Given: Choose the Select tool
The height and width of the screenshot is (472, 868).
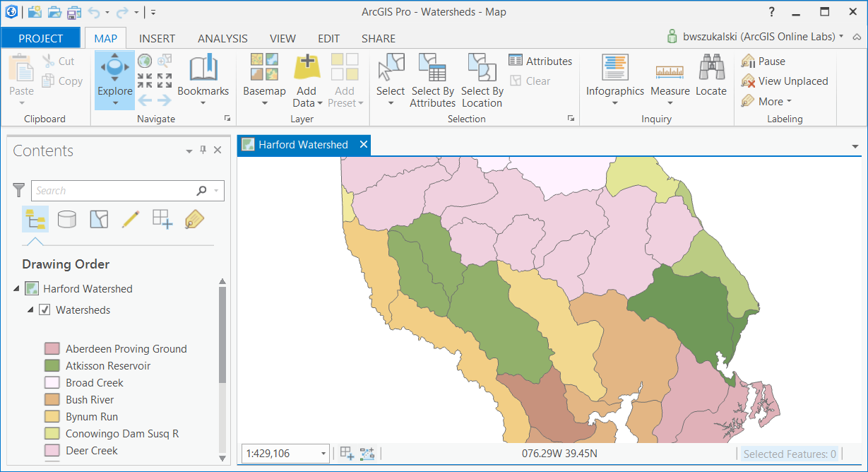Looking at the screenshot, I should coord(391,79).
